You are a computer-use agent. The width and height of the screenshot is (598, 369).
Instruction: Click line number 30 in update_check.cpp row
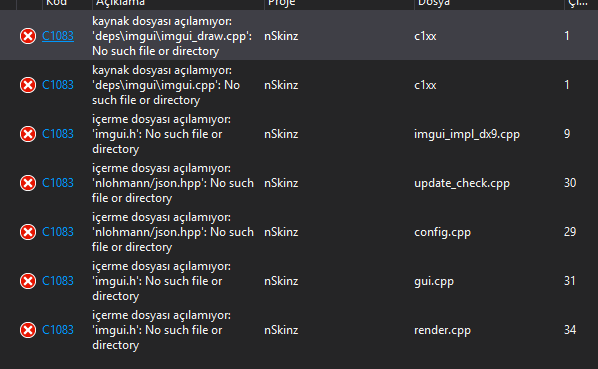click(x=570, y=183)
